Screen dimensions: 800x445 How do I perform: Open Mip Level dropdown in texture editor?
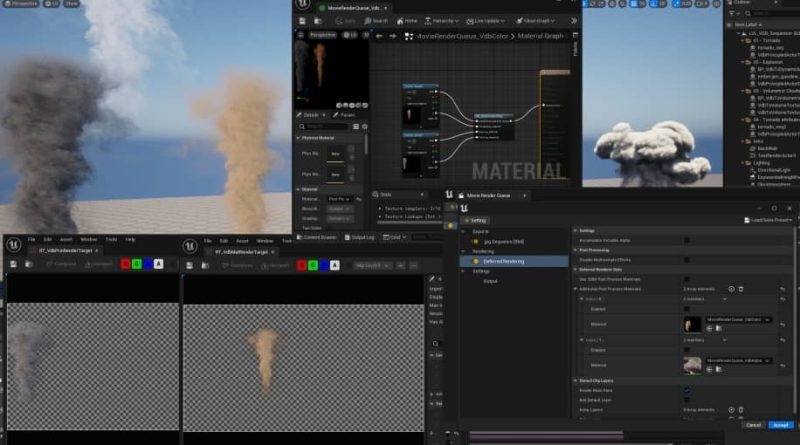pos(372,265)
